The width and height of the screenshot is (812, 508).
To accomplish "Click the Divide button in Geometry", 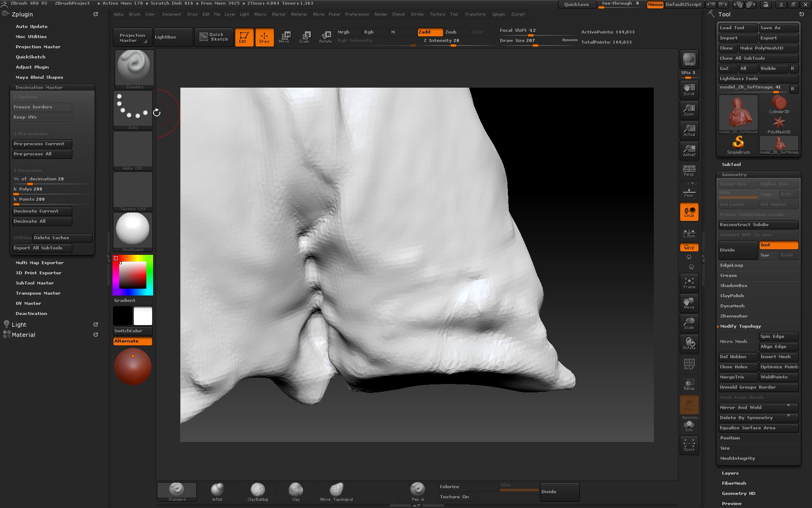I will pyautogui.click(x=738, y=250).
